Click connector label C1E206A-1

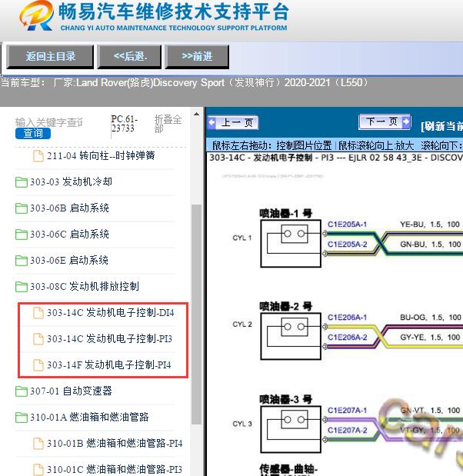pos(347,318)
